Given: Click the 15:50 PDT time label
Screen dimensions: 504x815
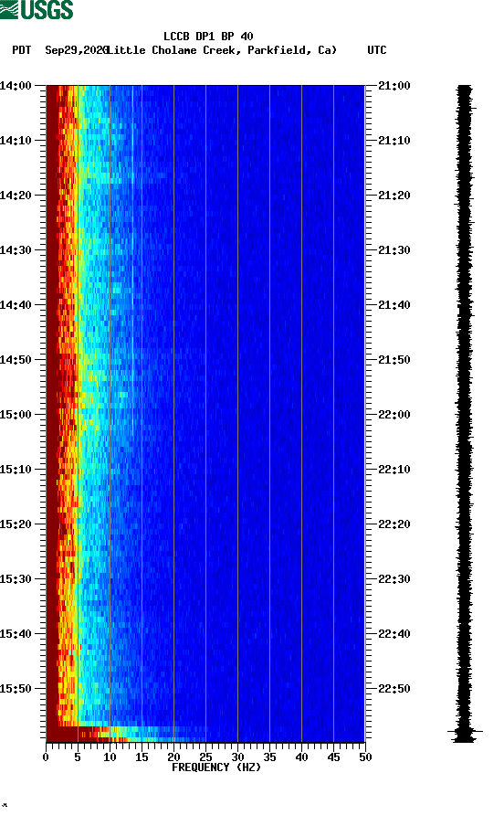Looking at the screenshot, I should 16,689.
